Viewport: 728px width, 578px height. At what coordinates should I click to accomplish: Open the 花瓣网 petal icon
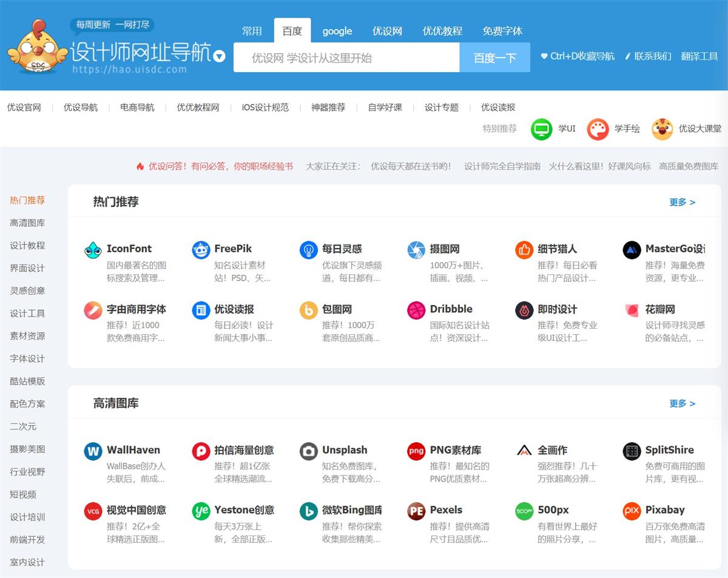click(632, 311)
